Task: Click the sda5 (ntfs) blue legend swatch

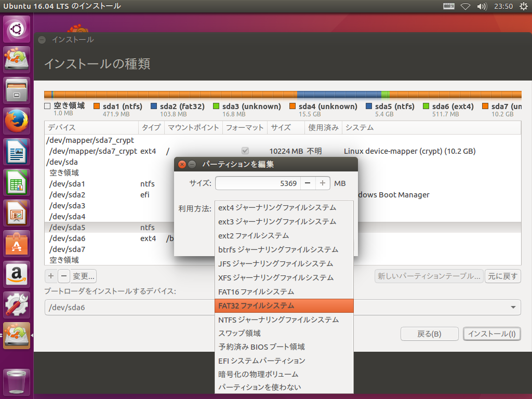Action: coord(369,106)
